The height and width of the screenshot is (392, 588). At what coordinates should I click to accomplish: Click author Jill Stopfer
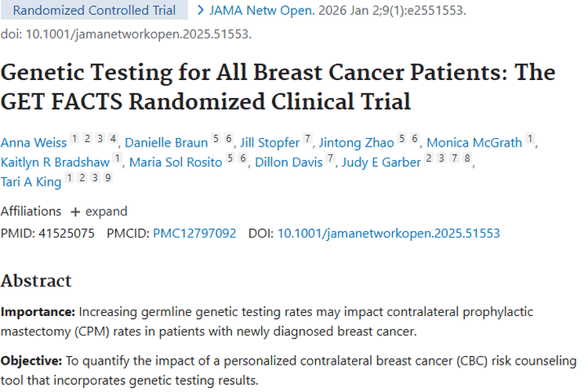click(x=268, y=143)
